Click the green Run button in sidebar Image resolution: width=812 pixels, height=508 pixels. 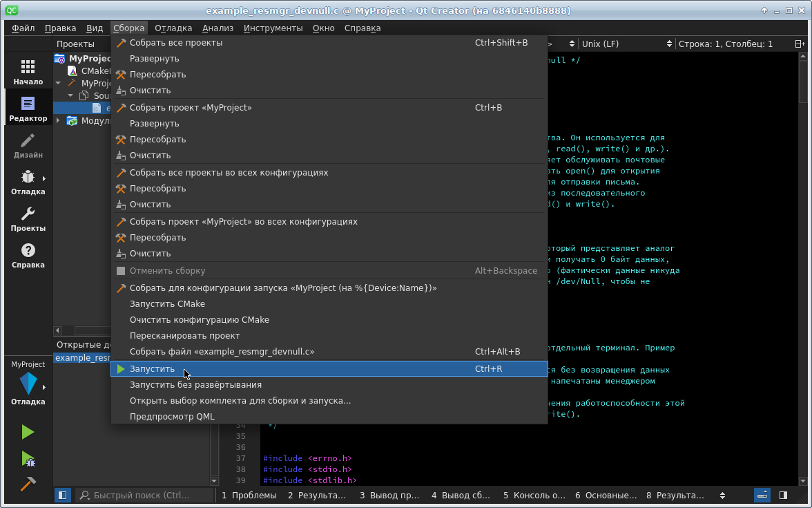(28, 433)
